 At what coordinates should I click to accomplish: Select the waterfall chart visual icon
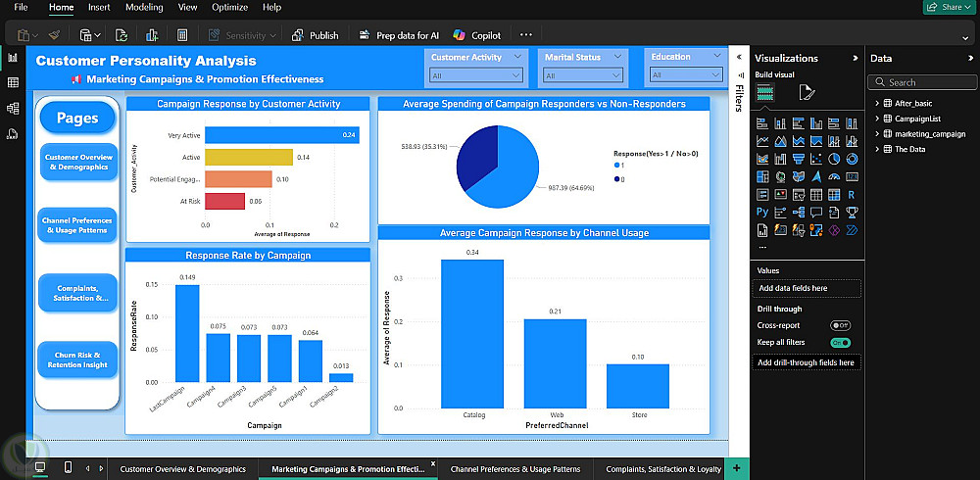pos(780,159)
